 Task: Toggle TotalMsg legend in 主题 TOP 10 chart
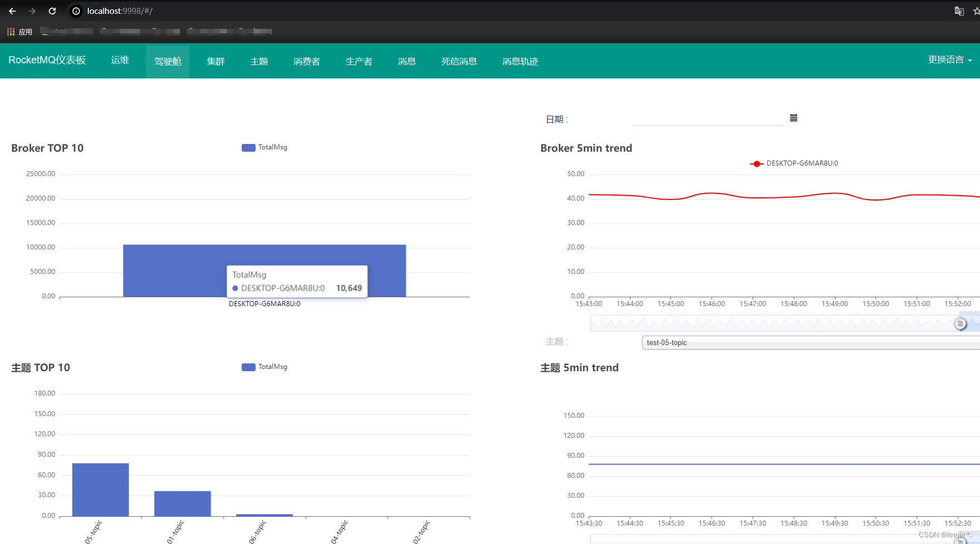265,367
